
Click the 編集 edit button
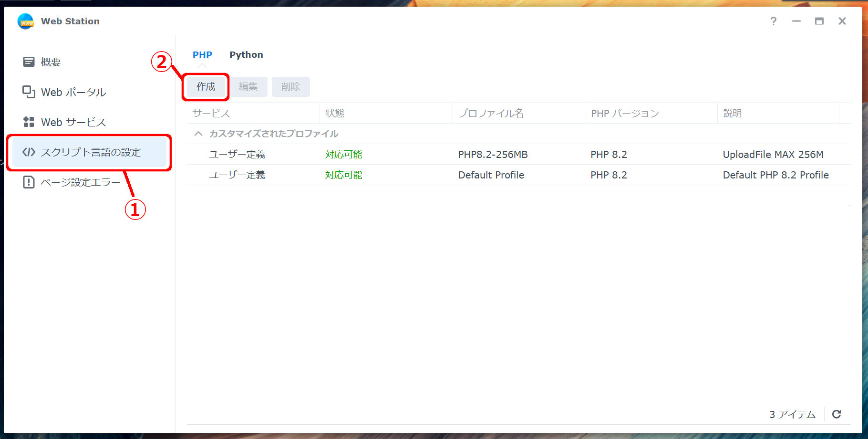pos(248,87)
